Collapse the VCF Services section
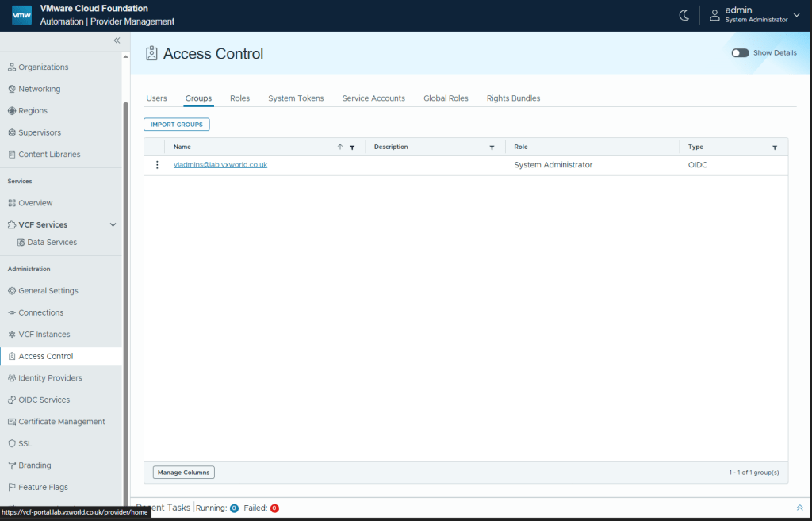812x521 pixels. point(113,225)
